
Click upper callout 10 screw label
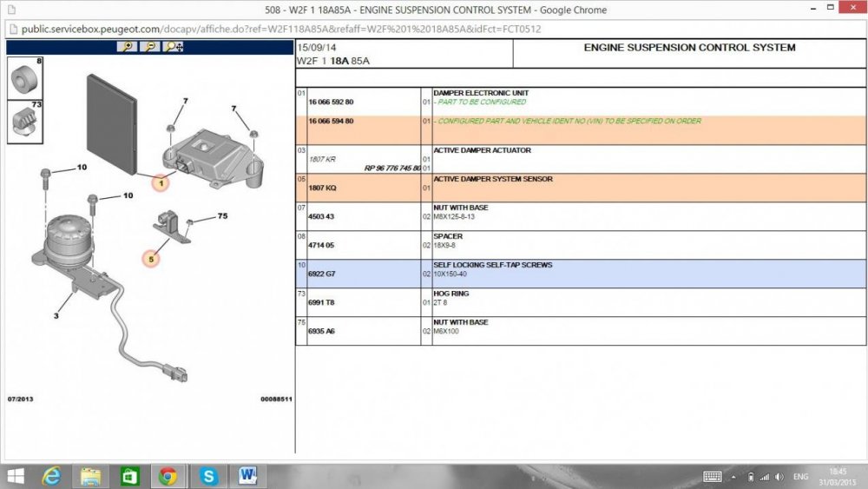tap(82, 167)
